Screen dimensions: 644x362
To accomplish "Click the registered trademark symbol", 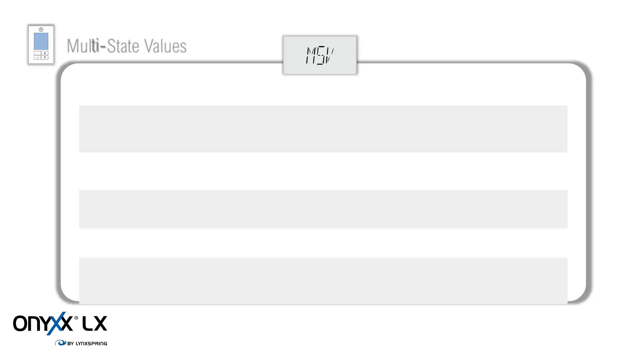I will (x=76, y=318).
